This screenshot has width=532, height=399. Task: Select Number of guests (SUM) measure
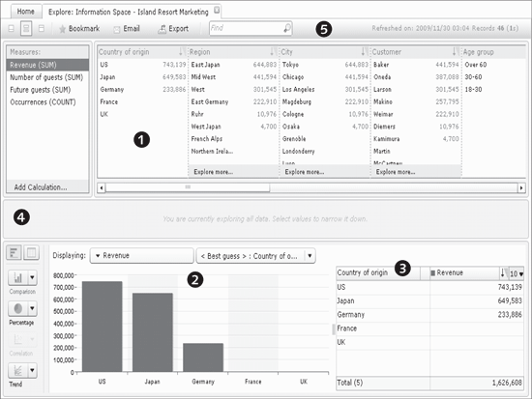46,77
